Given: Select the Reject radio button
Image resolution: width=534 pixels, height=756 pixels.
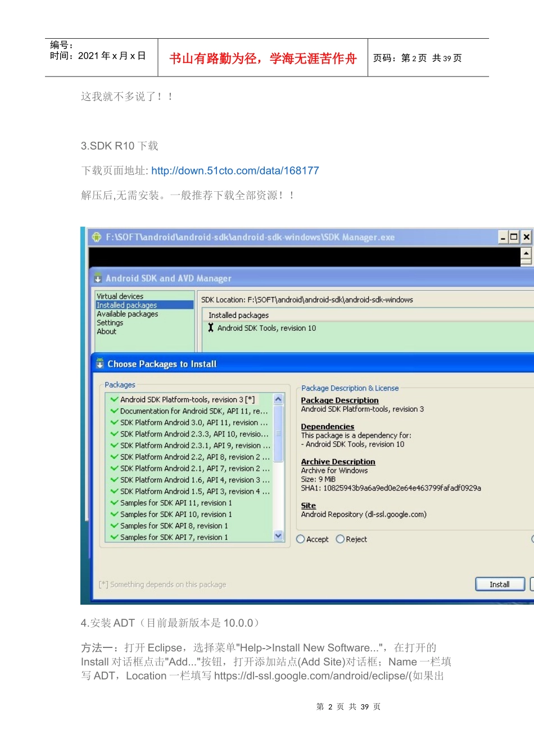Looking at the screenshot, I should coord(340,539).
